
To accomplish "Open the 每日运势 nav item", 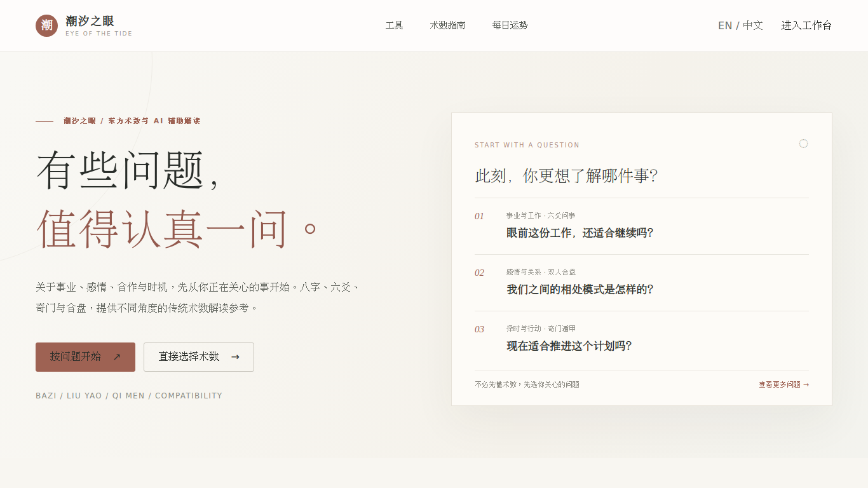I will [510, 25].
